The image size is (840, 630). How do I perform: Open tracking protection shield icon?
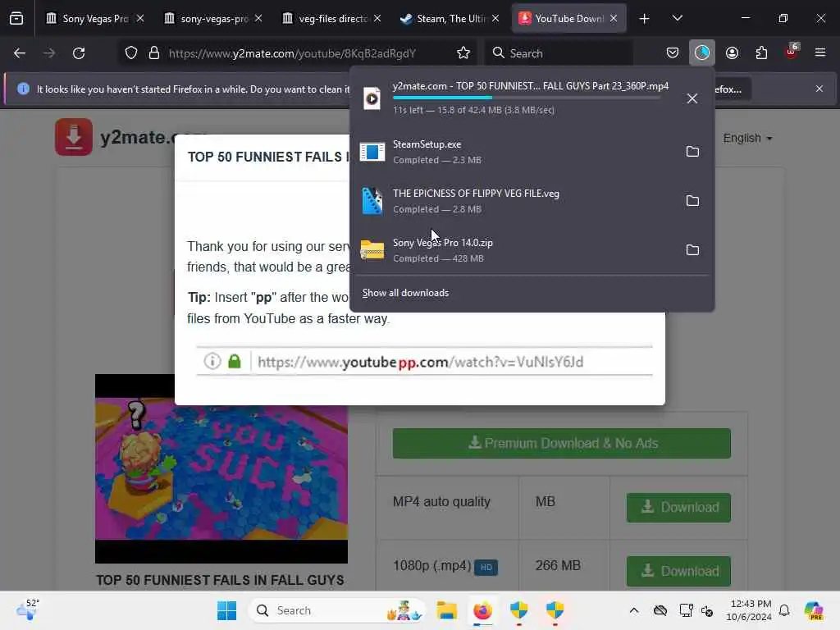click(x=131, y=53)
